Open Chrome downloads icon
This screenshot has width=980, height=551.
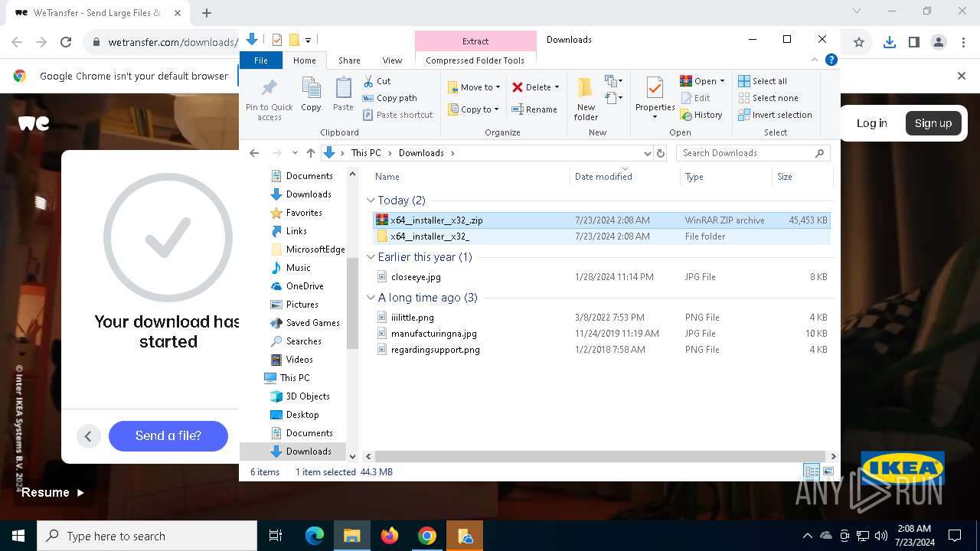pyautogui.click(x=889, y=43)
